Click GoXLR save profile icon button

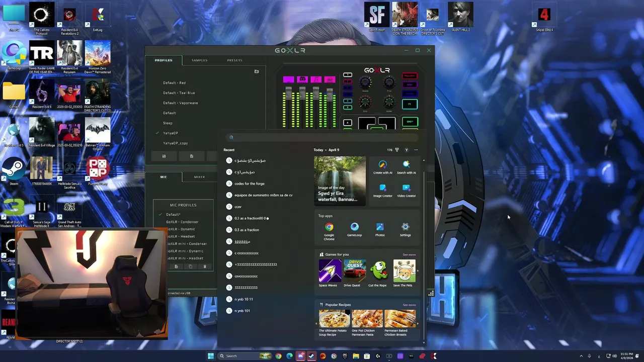pyautogui.click(x=164, y=156)
